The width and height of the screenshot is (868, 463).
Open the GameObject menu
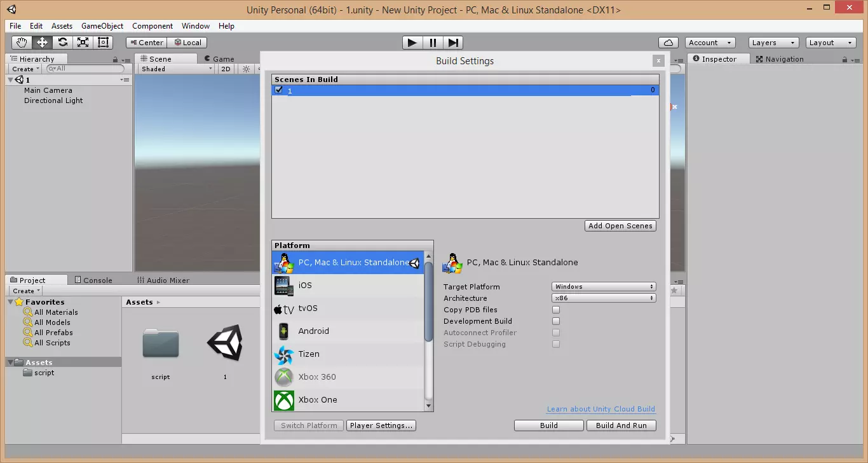(102, 26)
